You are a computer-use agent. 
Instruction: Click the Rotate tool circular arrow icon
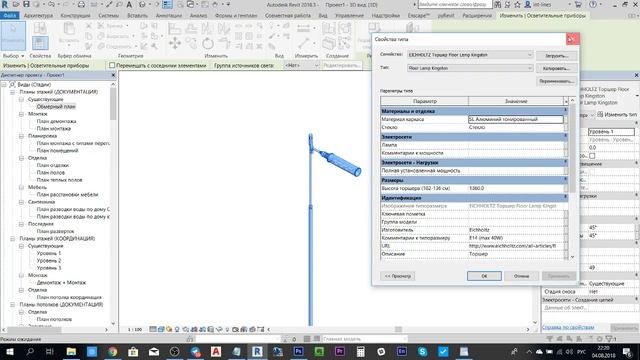tap(208, 43)
